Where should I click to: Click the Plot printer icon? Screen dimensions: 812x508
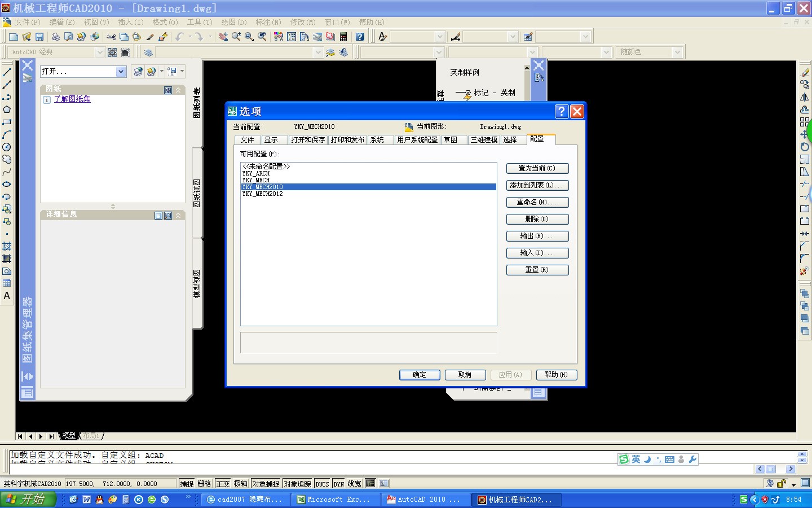coord(56,37)
